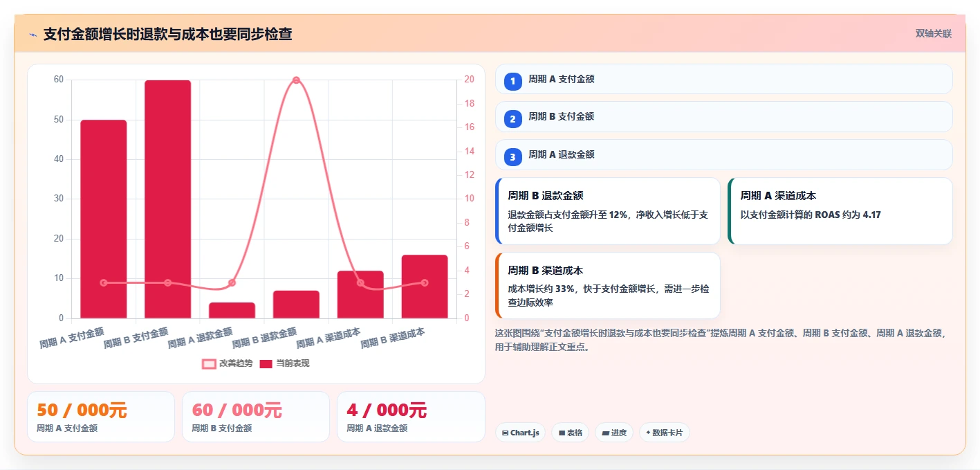Image resolution: width=980 pixels, height=470 pixels.
Task: Open the 周期 A 渠道成本 ROAS card
Action: click(x=840, y=211)
